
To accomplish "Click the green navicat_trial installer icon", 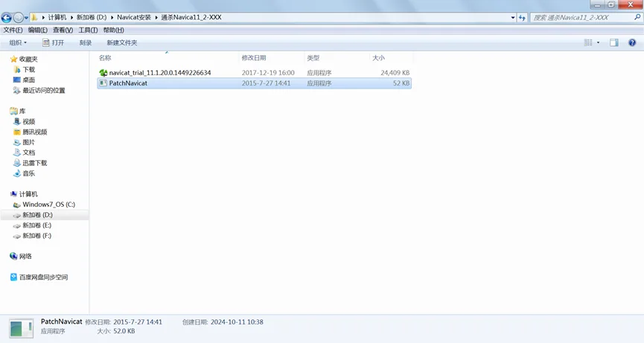I will [x=103, y=73].
